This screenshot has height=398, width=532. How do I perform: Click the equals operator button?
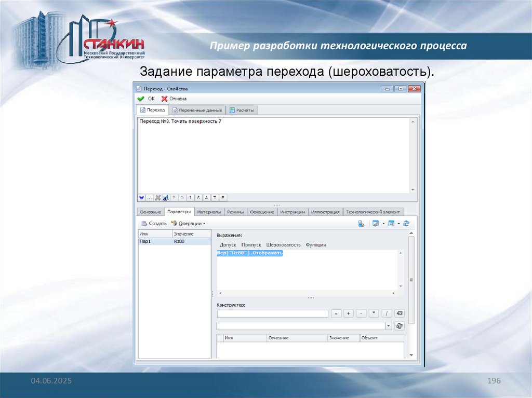click(336, 313)
